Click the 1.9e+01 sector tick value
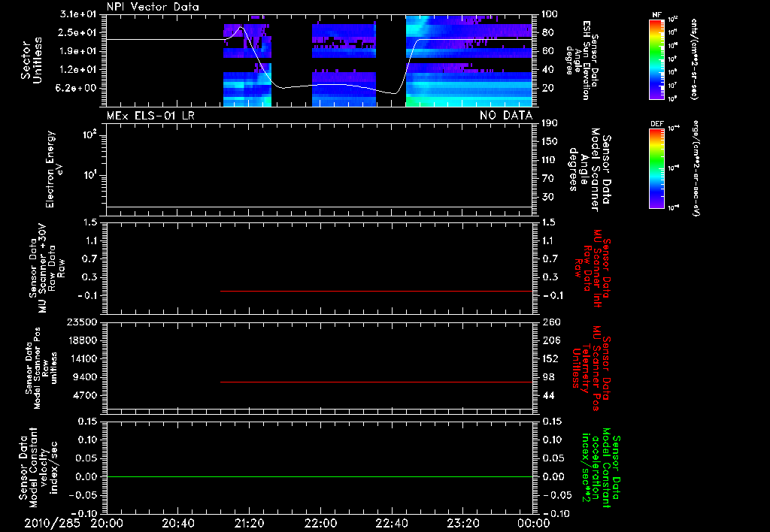 (x=77, y=51)
